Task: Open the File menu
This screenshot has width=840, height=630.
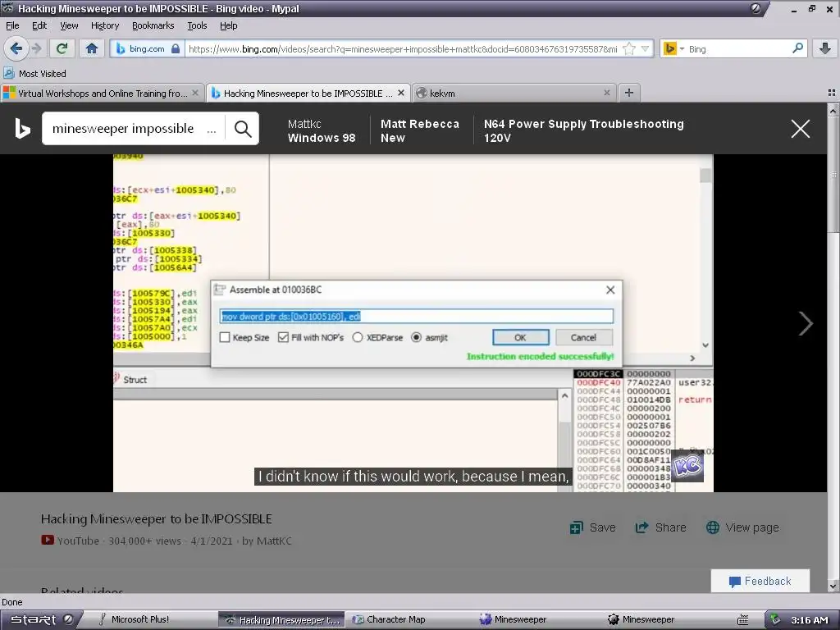Action: (x=12, y=25)
